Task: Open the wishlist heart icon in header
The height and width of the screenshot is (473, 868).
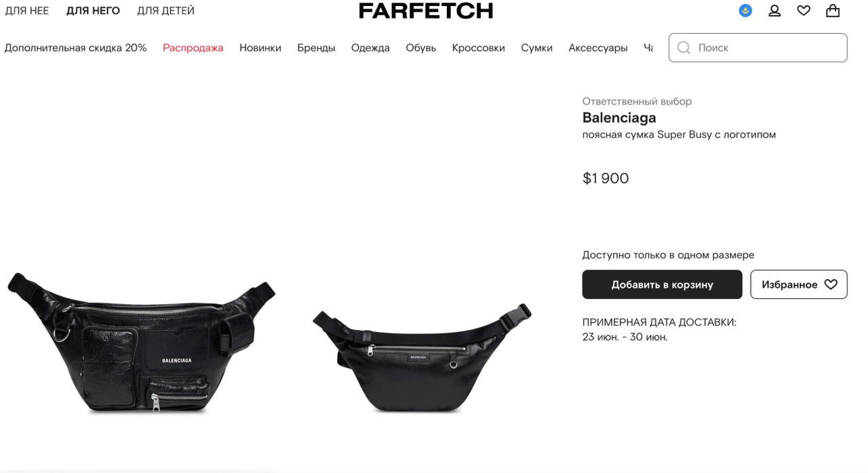Action: pos(804,11)
